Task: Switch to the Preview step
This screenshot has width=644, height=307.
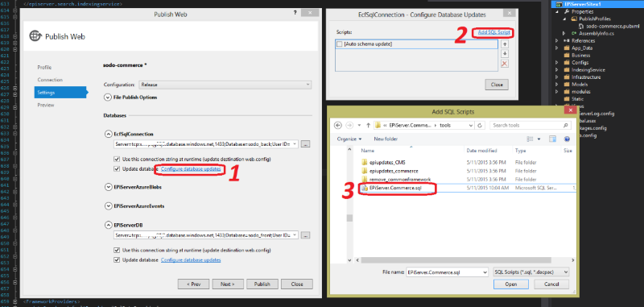Action: click(46, 106)
